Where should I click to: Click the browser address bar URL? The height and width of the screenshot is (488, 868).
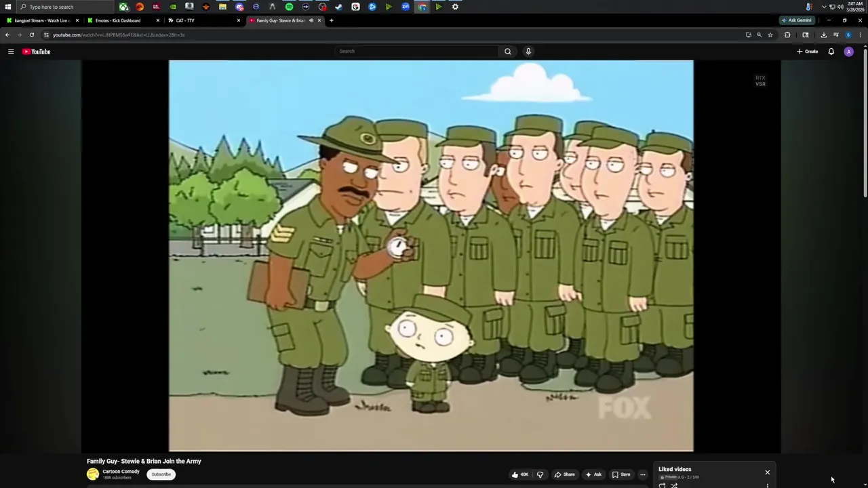click(119, 35)
